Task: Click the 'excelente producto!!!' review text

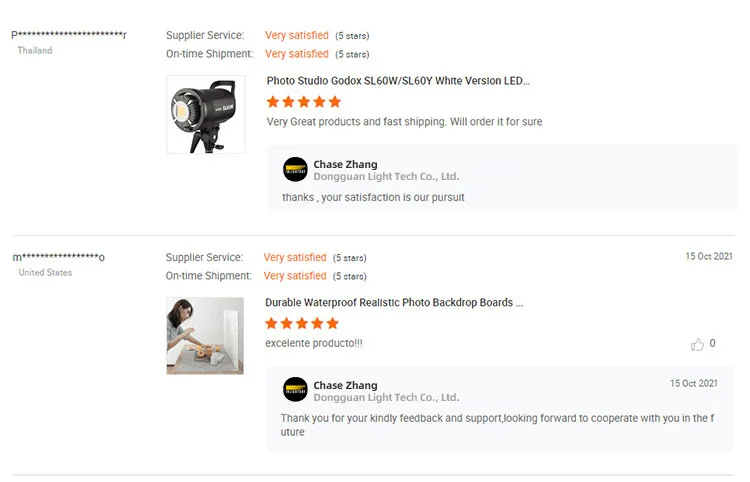Action: [x=314, y=343]
